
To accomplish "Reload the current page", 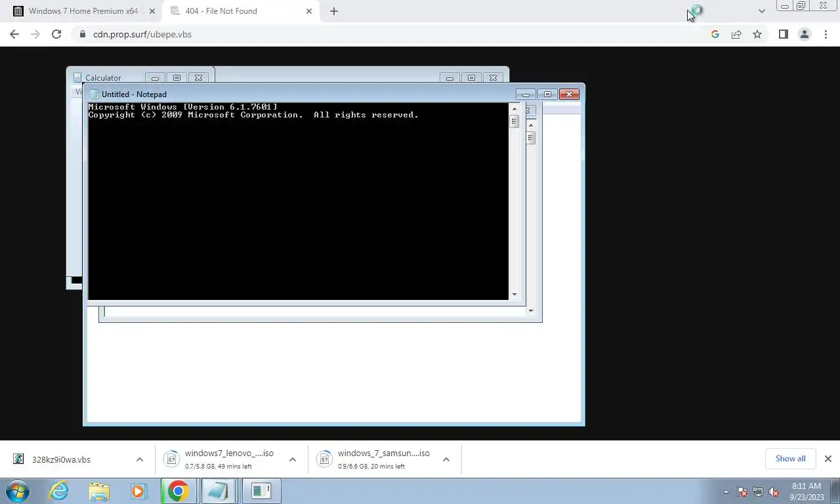I will pyautogui.click(x=56, y=34).
